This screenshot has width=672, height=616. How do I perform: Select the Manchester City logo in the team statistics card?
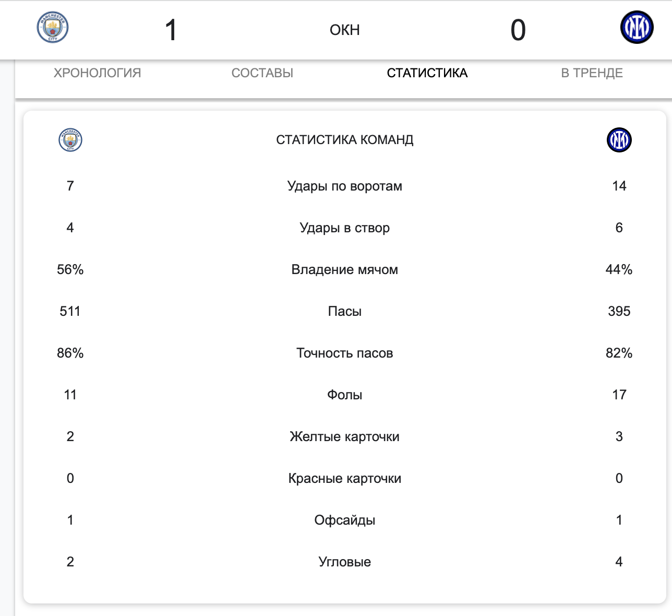[x=70, y=140]
